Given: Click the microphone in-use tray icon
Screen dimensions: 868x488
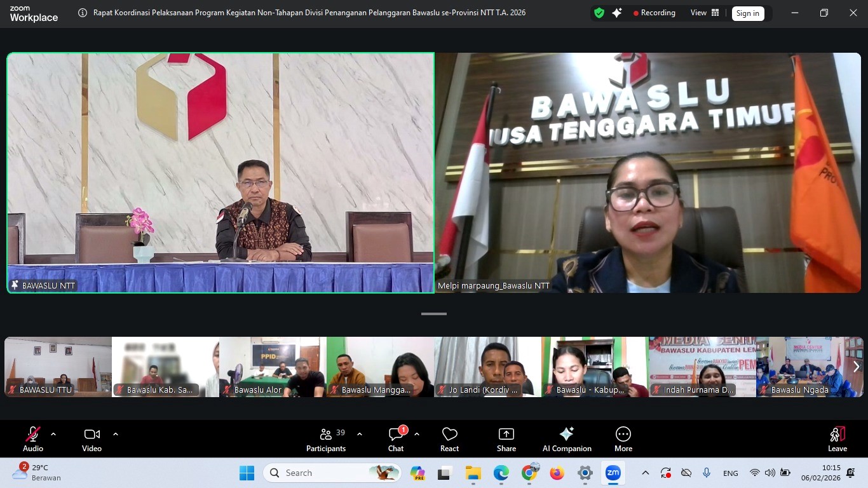Looking at the screenshot, I should point(707,473).
